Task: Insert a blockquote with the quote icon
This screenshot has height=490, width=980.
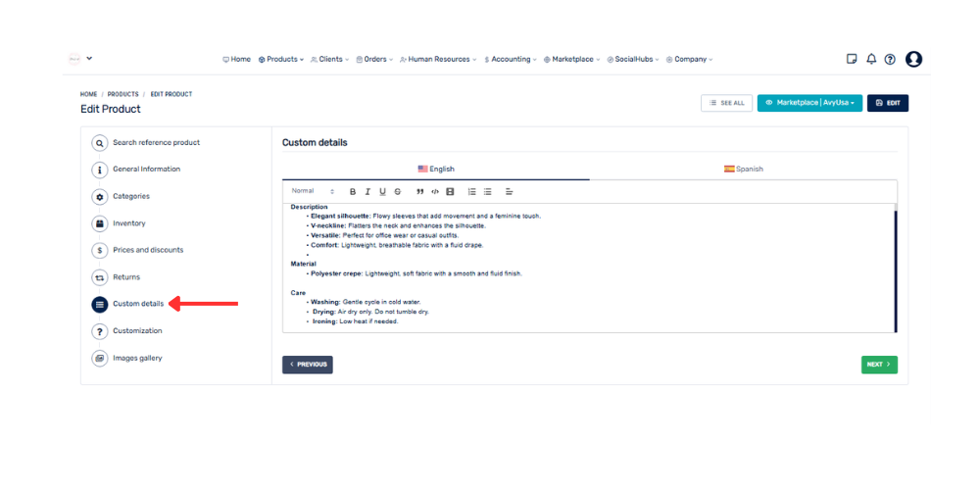Action: point(420,191)
